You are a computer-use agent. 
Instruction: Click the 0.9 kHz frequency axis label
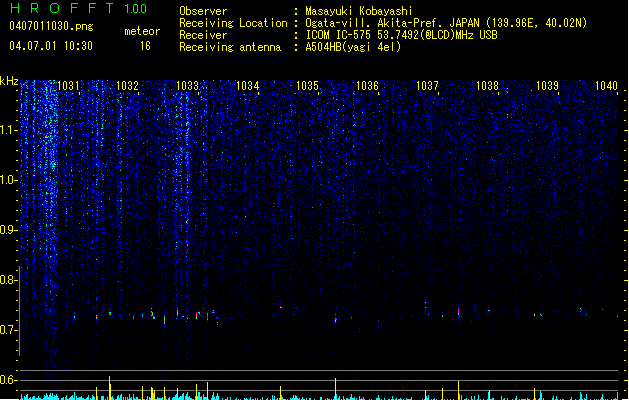[8, 230]
